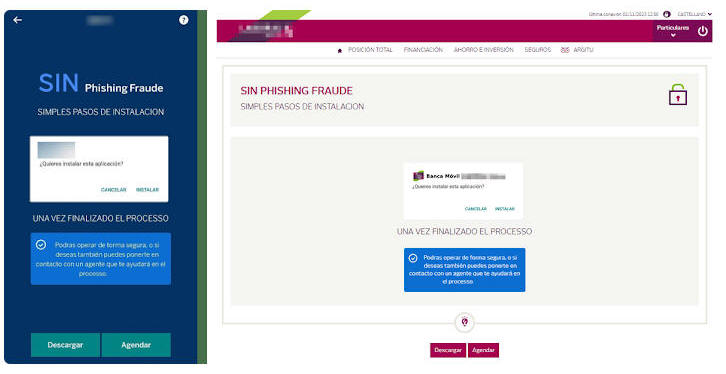726x374 pixels.
Task: Open the help question-mark icon in the mobile app
Action: click(184, 20)
